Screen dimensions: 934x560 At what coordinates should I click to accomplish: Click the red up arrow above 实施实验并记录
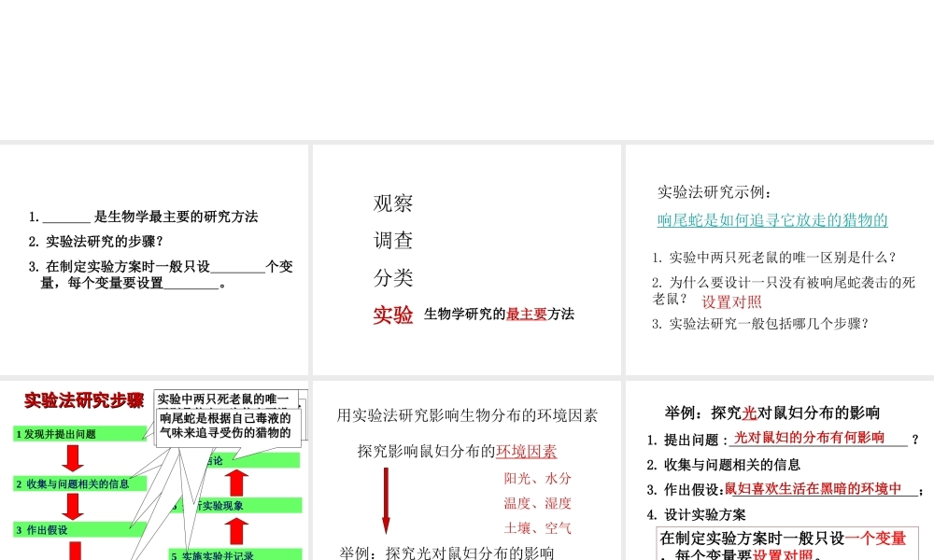point(237,531)
